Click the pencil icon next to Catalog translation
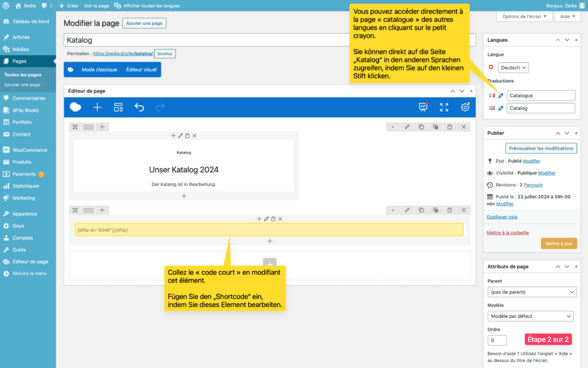 pos(501,108)
